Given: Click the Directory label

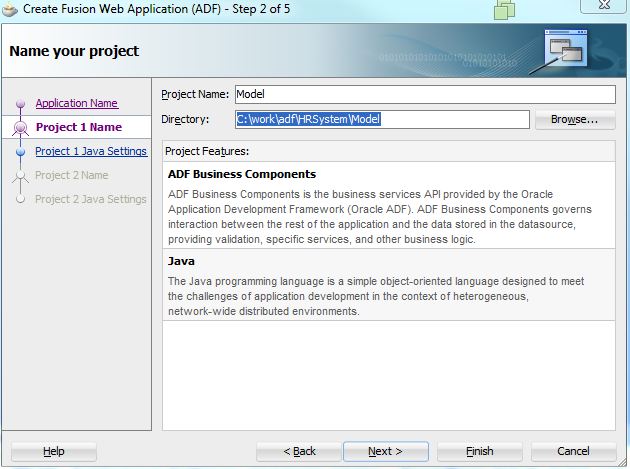Looking at the screenshot, I should (x=185, y=119).
